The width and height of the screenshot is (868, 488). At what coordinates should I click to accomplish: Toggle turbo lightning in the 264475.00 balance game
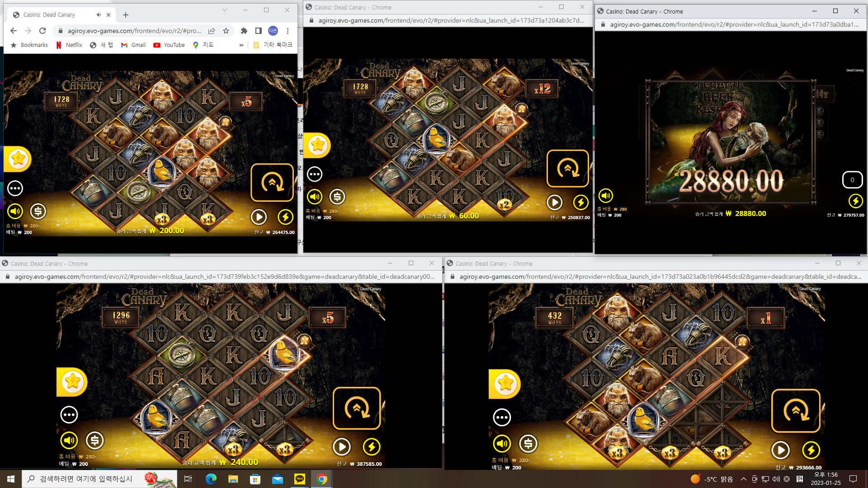click(x=285, y=217)
